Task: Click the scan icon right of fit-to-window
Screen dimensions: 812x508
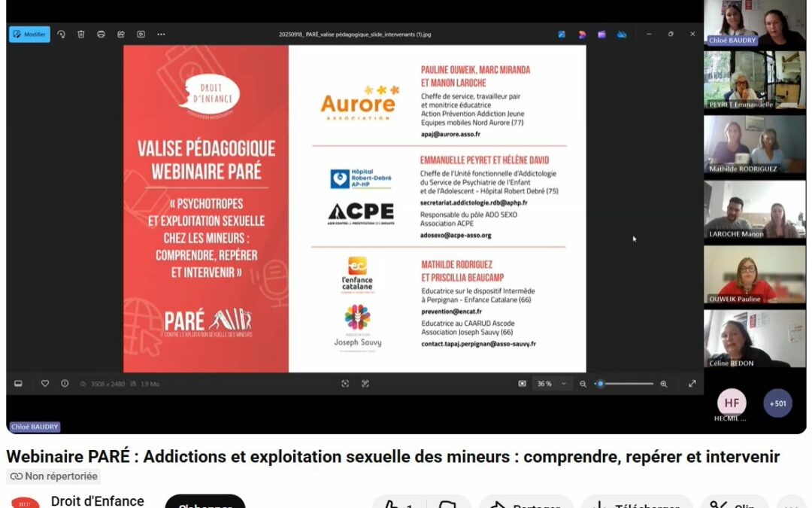Action: click(365, 384)
